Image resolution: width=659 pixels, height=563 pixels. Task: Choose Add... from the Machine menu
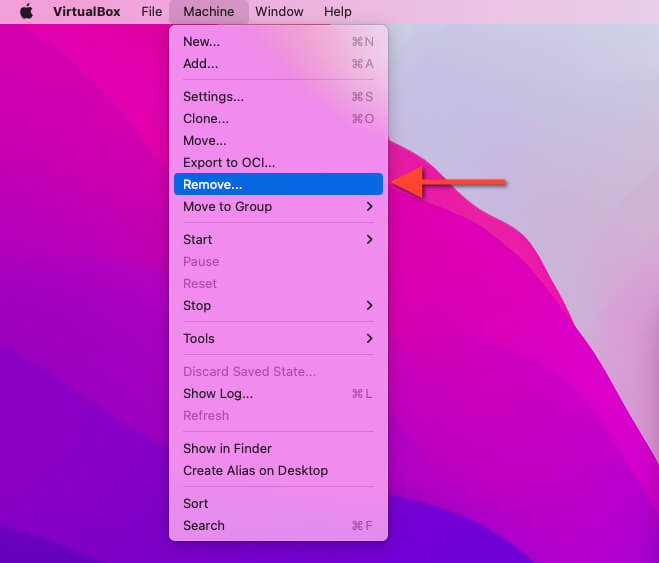coord(278,63)
